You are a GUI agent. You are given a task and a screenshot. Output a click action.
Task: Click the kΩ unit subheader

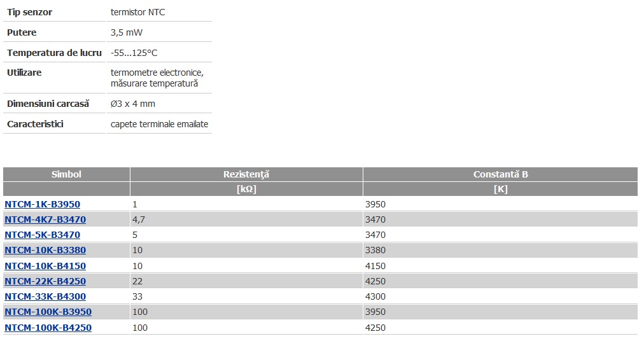pos(246,189)
